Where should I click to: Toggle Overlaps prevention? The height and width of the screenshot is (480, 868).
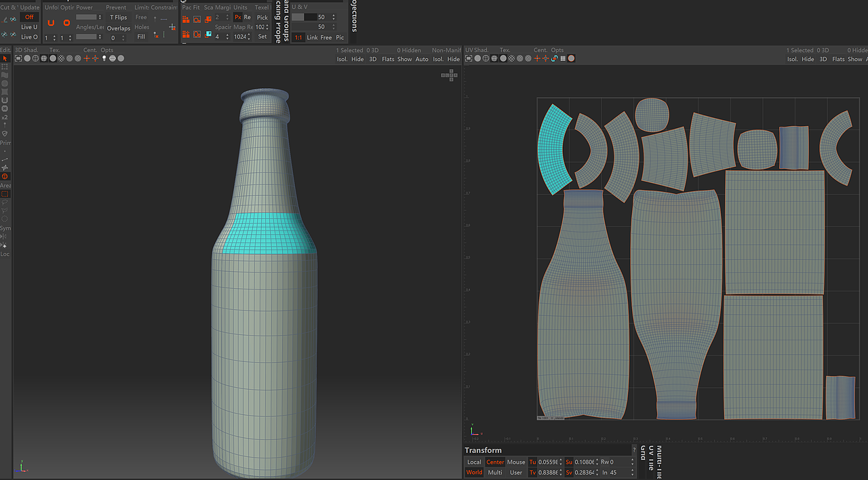[x=119, y=28]
